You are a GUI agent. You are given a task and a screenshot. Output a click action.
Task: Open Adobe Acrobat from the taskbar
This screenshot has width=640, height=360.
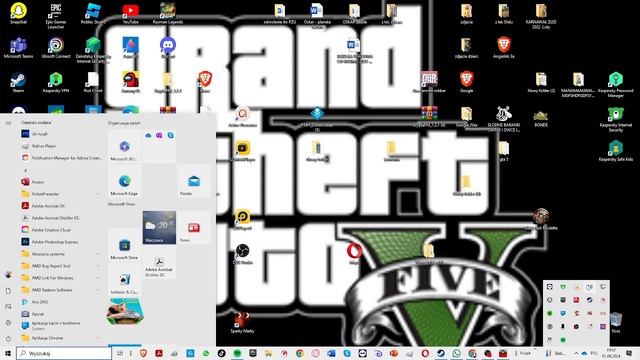click(x=159, y=353)
